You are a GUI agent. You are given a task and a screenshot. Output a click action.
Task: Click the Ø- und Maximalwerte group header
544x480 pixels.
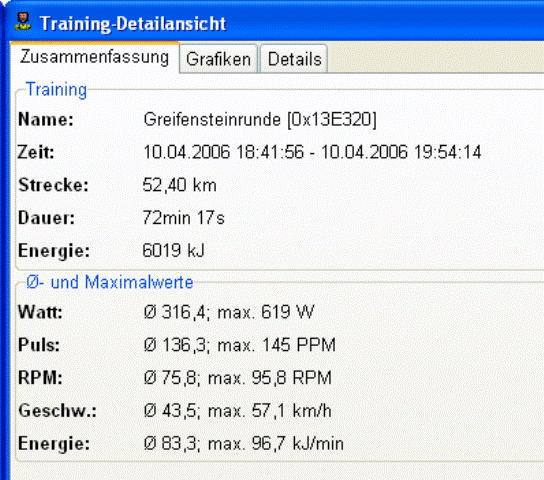(x=110, y=282)
